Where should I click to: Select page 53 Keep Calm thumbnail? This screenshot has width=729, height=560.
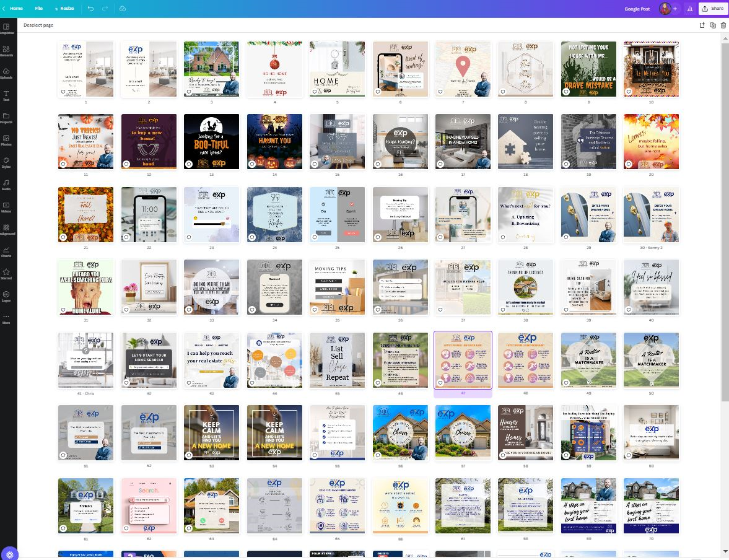coord(212,432)
